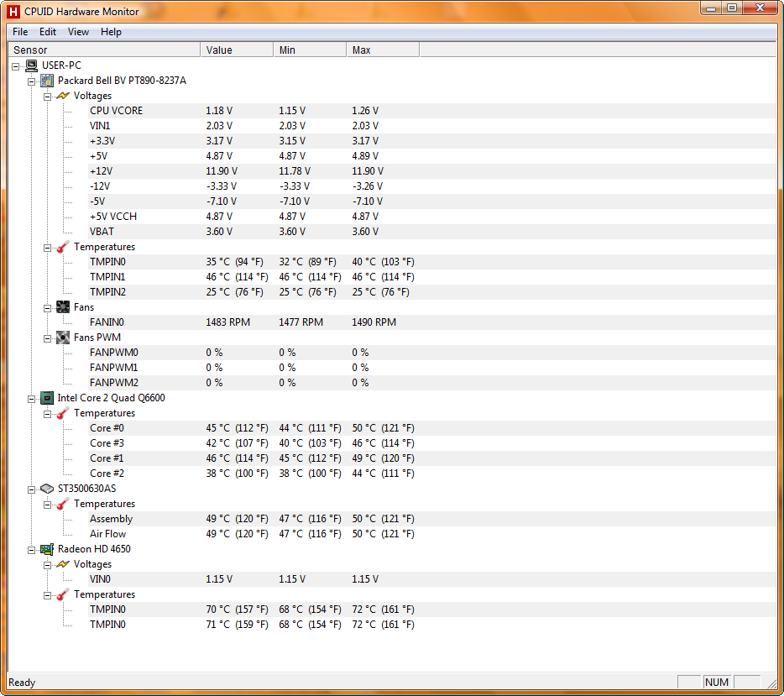Collapse the CPU Temperatures group
This screenshot has width=784, height=696.
coord(47,414)
